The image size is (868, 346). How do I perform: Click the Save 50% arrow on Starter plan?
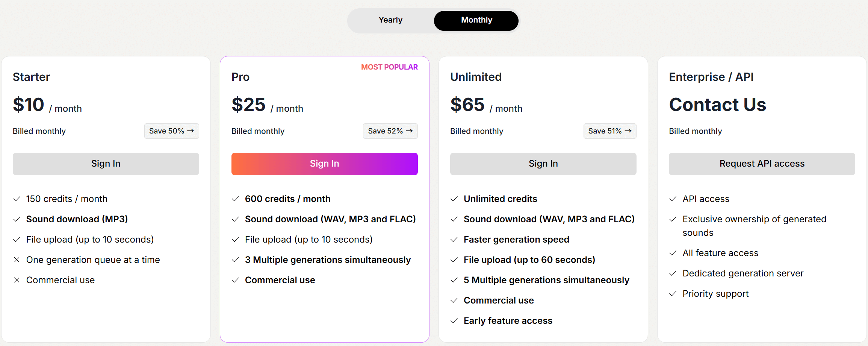click(x=192, y=131)
